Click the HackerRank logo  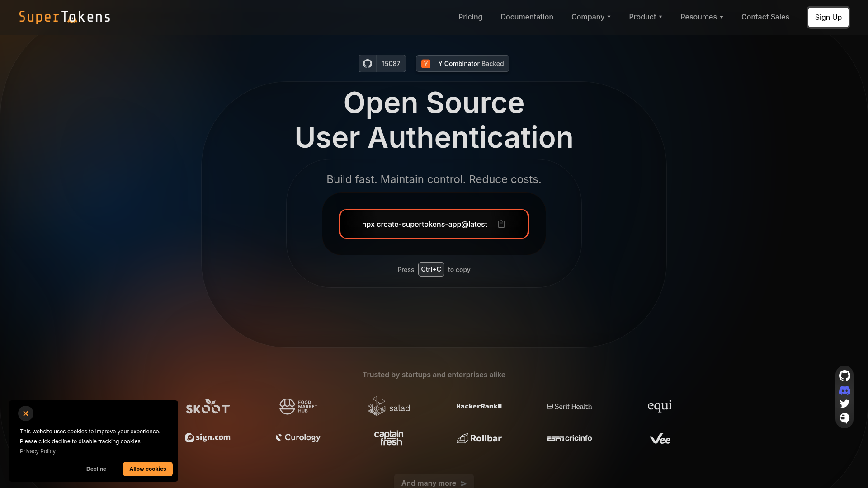click(x=479, y=407)
